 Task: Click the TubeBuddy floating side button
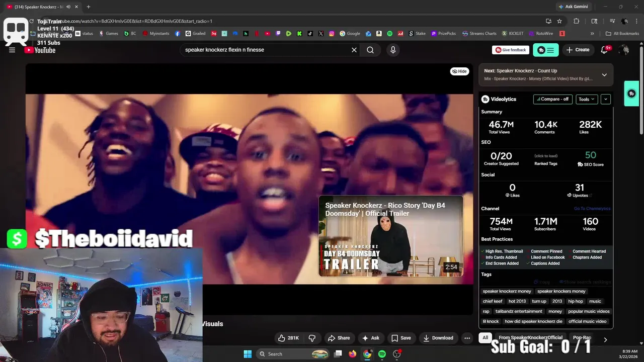pyautogui.click(x=631, y=94)
